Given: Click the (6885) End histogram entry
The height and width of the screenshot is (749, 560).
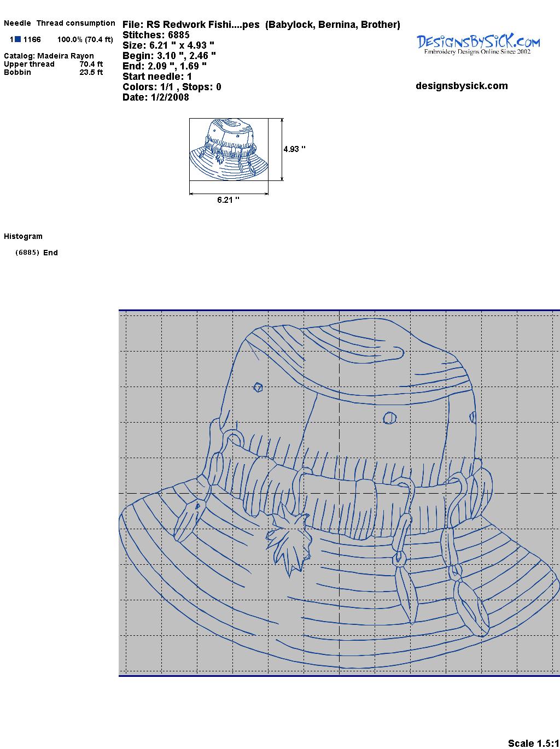Looking at the screenshot, I should coord(37,253).
